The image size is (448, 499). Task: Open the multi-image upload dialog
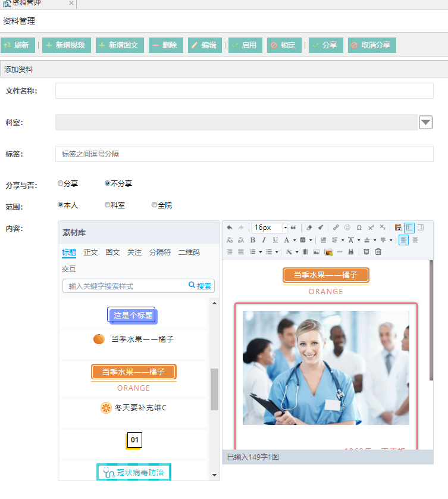point(328,252)
